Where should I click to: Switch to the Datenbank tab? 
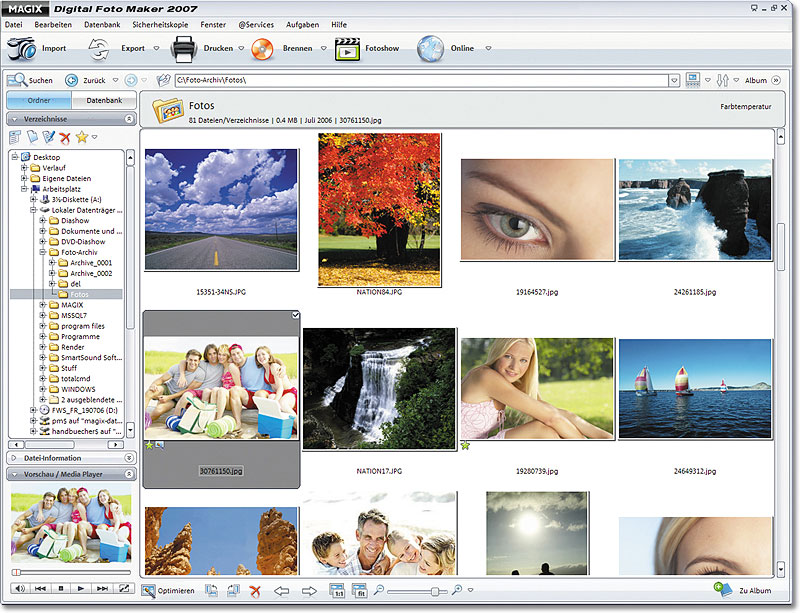tap(104, 101)
